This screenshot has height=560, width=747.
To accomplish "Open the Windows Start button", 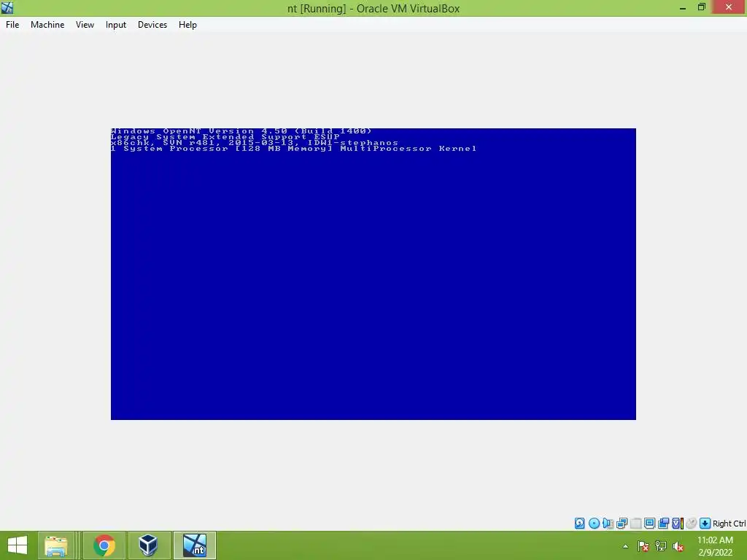I will click(x=18, y=545).
